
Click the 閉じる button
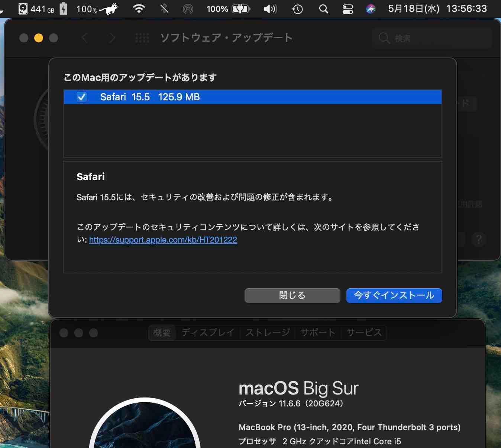(x=292, y=296)
